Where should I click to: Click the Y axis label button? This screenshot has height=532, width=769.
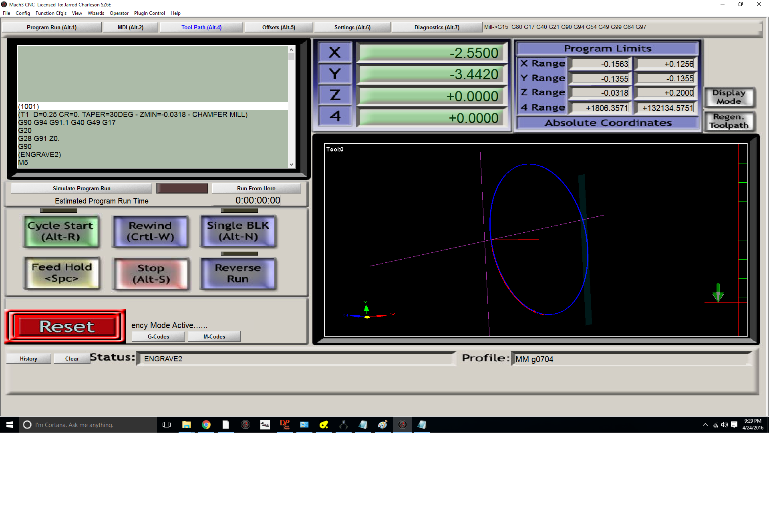click(335, 74)
